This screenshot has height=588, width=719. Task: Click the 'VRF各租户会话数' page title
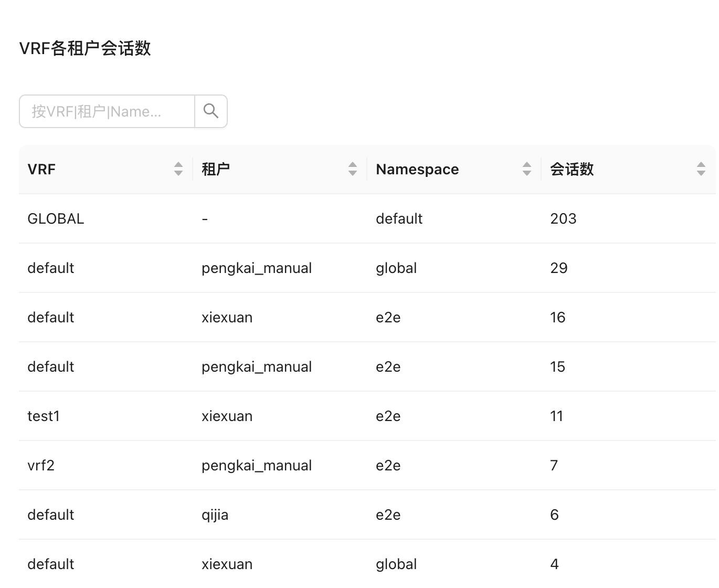pyautogui.click(x=85, y=48)
